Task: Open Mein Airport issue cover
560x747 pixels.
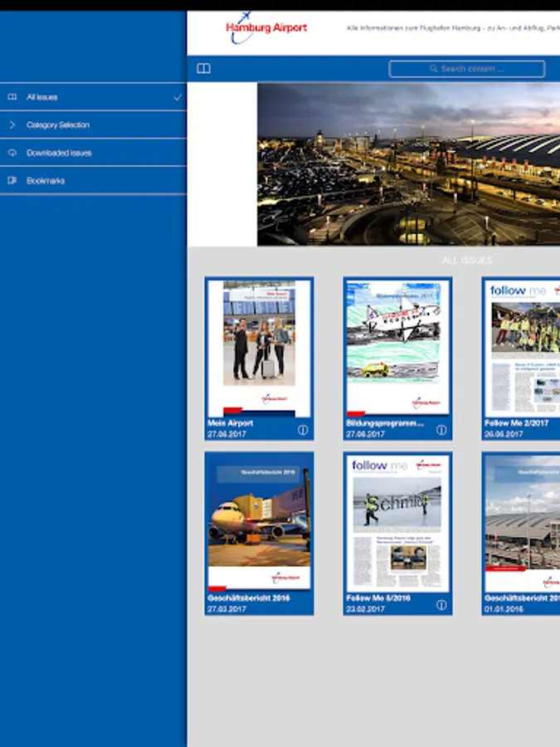Action: tap(259, 348)
